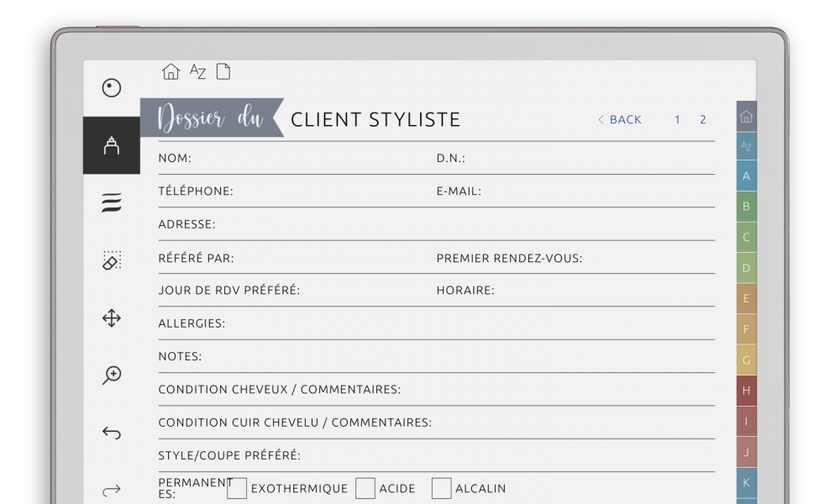This screenshot has height=504, width=840.
Task: Tap the D.N. field line
Action: tap(575, 158)
